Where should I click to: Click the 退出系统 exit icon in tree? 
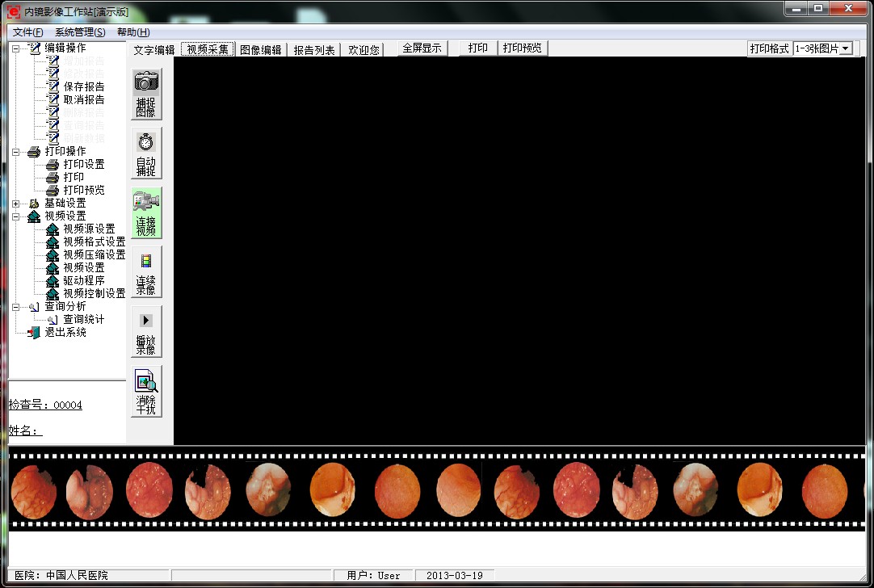pyautogui.click(x=34, y=332)
